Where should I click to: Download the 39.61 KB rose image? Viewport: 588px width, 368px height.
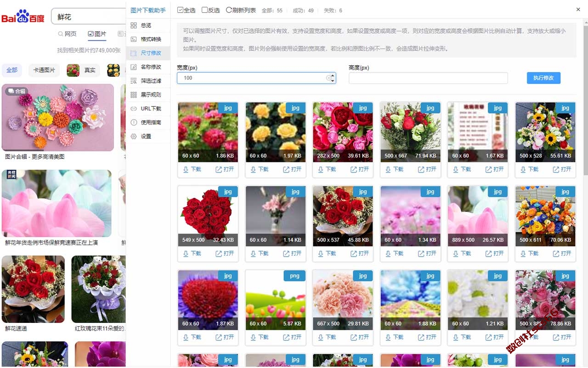click(327, 169)
